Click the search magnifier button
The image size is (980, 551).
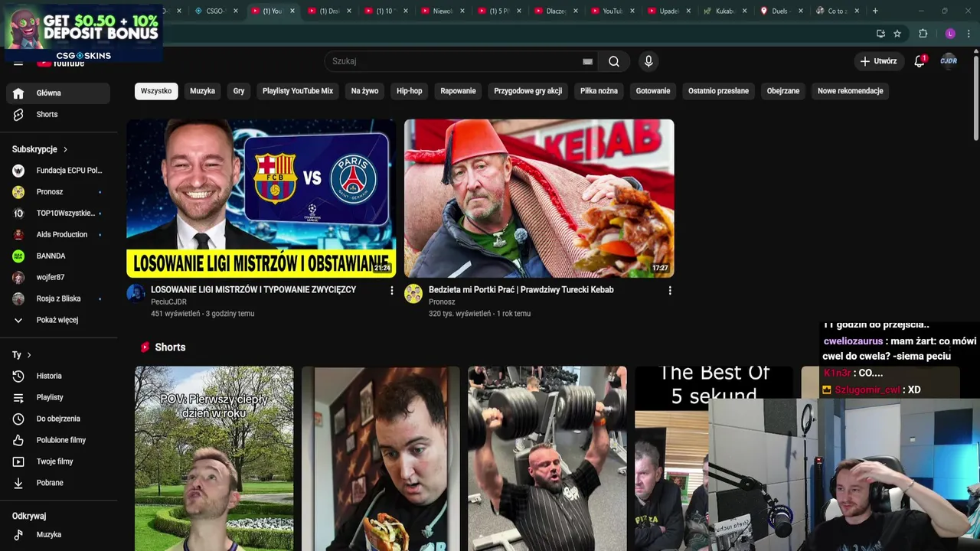click(x=614, y=61)
